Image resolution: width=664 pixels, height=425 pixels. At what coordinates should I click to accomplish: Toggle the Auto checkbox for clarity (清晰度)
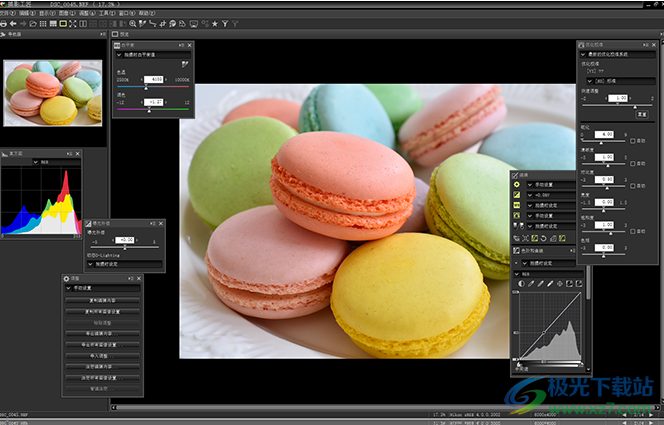(633, 163)
